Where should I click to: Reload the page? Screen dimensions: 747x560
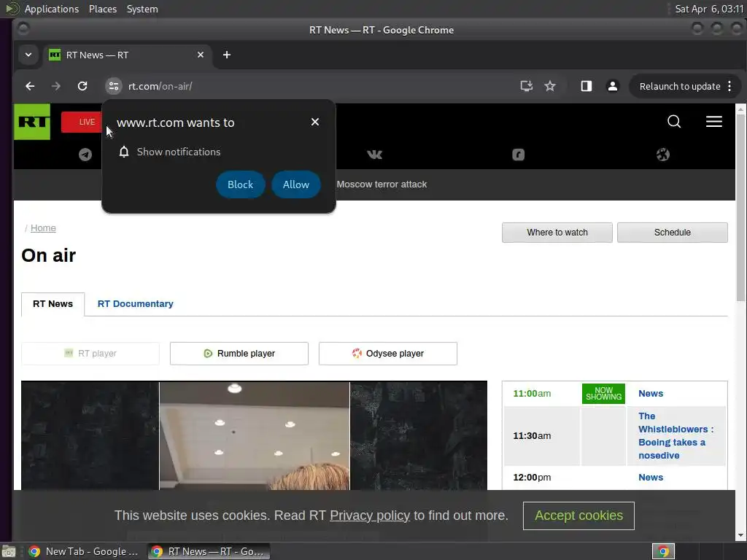(82, 86)
